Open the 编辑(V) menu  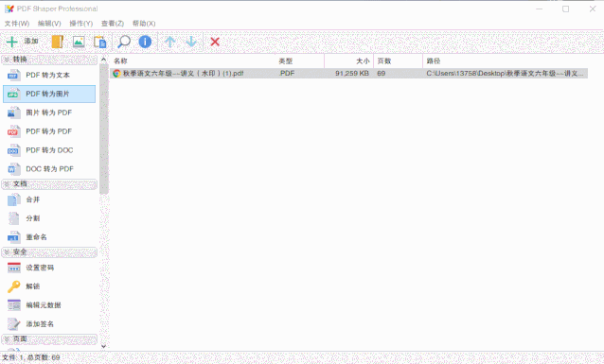(49, 24)
